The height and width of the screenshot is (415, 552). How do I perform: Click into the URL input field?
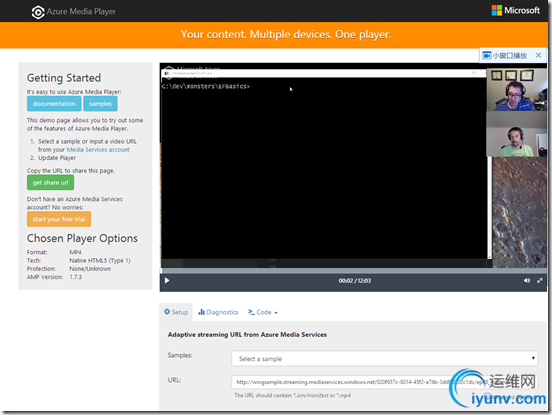click(384, 382)
